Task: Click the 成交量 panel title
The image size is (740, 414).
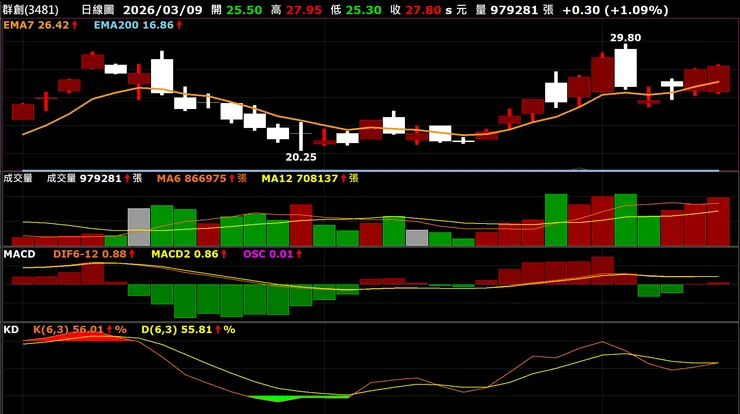Action: pos(18,178)
